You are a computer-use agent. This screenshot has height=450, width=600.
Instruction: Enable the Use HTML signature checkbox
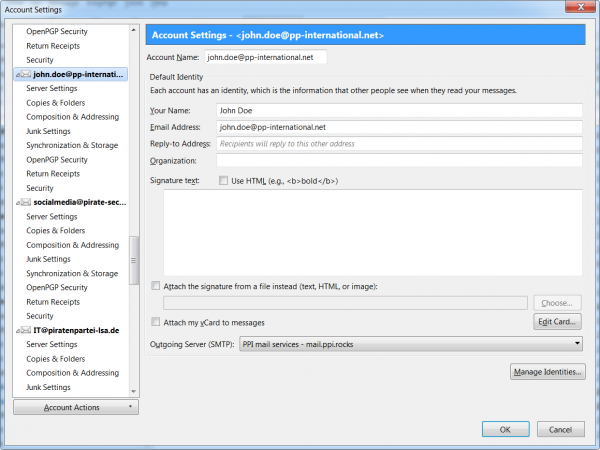pyautogui.click(x=223, y=181)
